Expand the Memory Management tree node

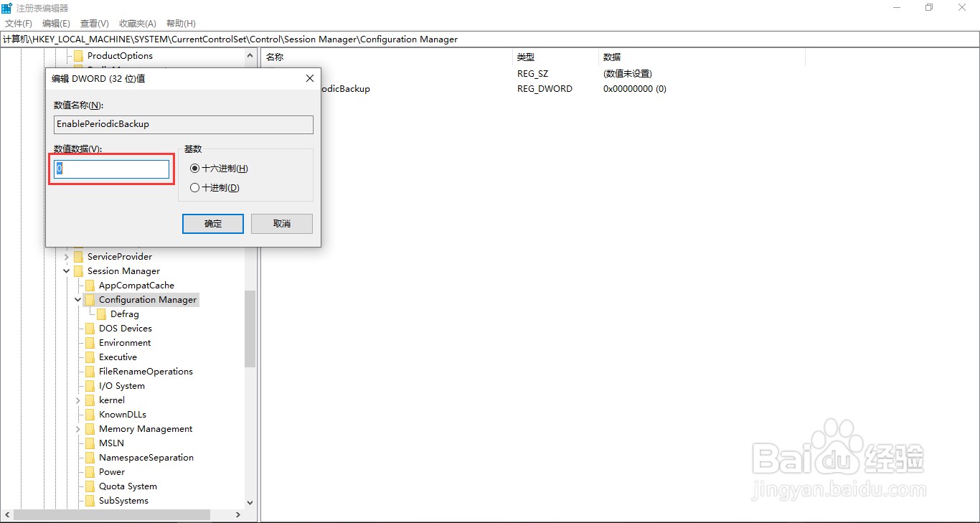tap(78, 429)
